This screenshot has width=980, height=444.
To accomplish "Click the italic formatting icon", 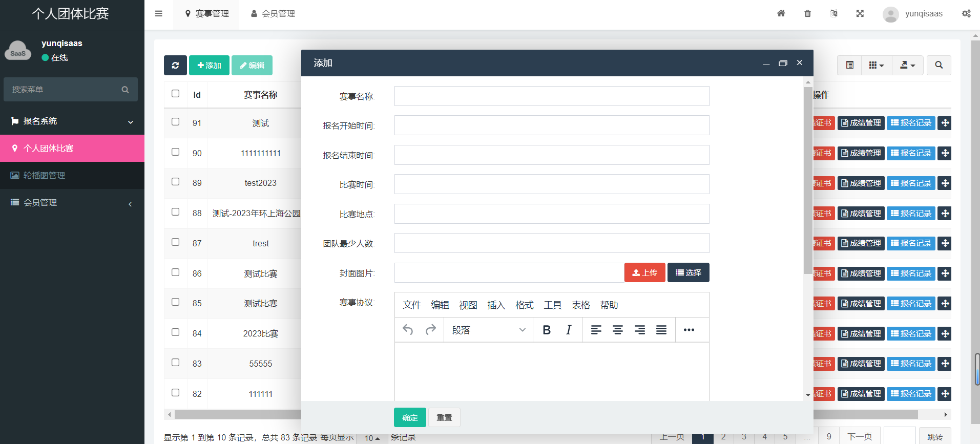I will click(x=569, y=330).
